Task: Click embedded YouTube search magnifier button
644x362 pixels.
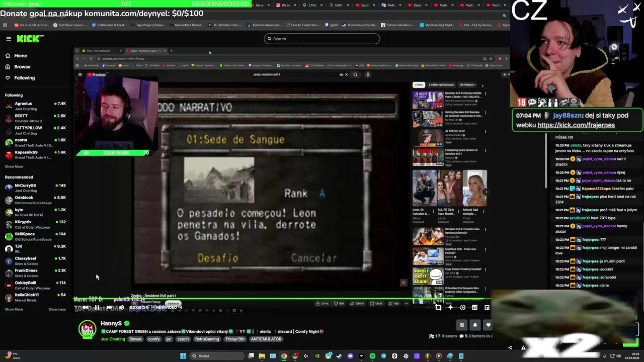Action: [x=355, y=74]
